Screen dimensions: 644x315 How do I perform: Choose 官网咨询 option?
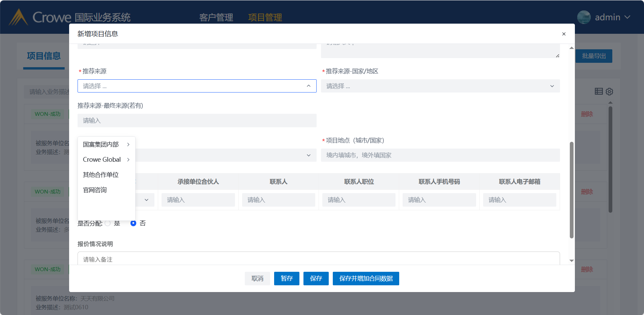point(95,190)
